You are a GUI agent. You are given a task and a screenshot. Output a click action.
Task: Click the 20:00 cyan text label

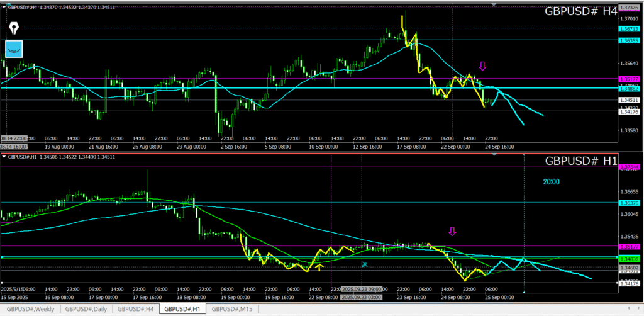[x=552, y=181]
